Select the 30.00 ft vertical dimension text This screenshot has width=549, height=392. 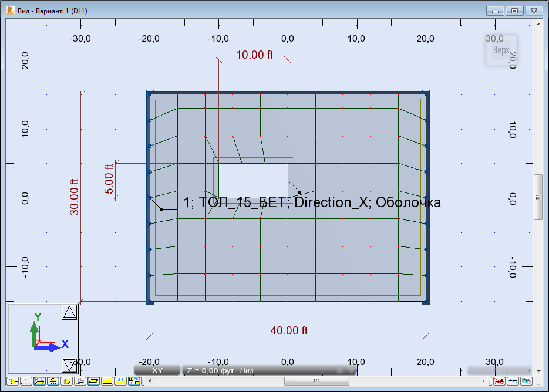pyautogui.click(x=74, y=197)
